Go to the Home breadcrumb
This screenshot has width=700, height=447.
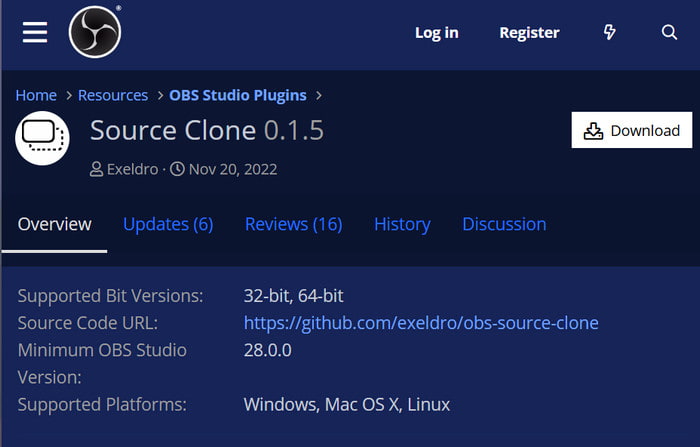pos(36,95)
